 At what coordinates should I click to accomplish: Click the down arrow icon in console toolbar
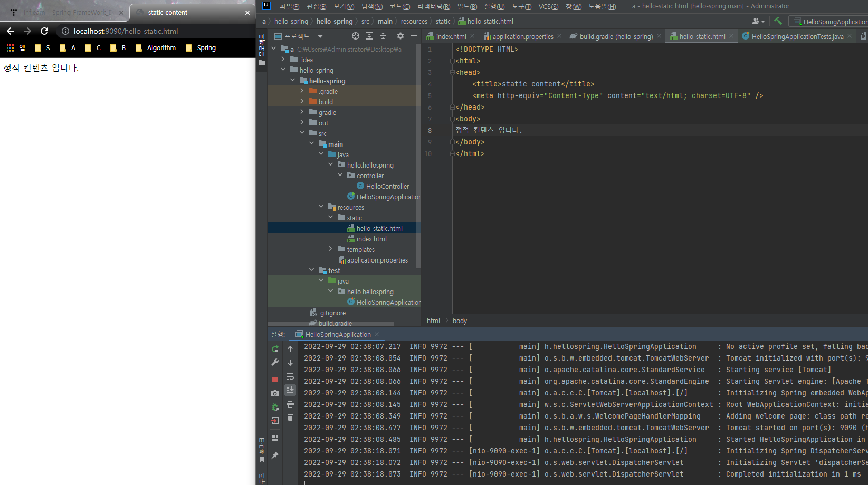click(x=290, y=363)
